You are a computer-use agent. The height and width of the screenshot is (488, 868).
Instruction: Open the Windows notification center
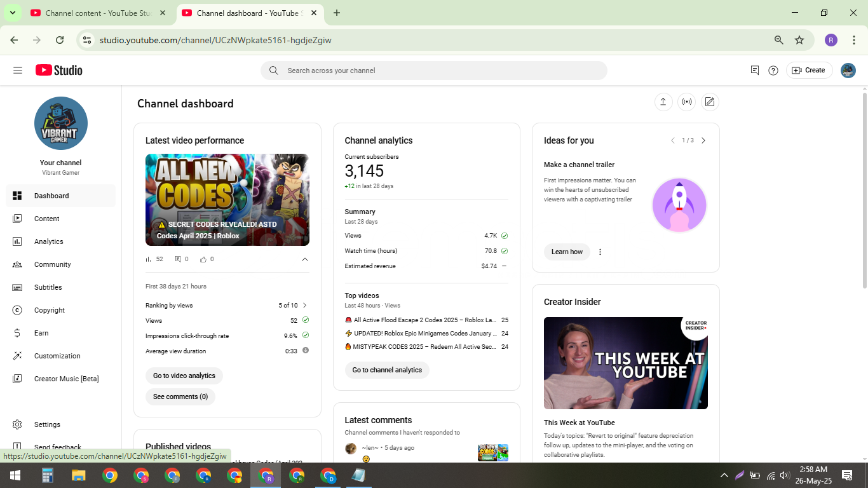(847, 475)
